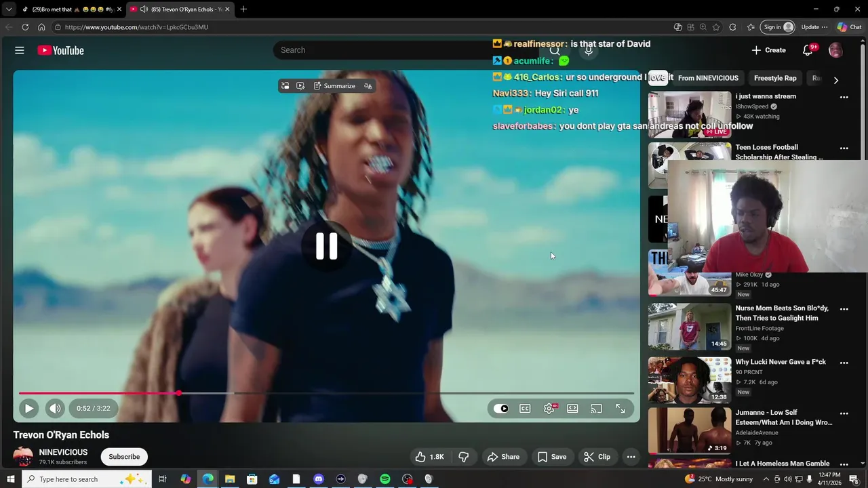868x488 pixels.
Task: Click the browser Sign in button
Action: [778, 27]
